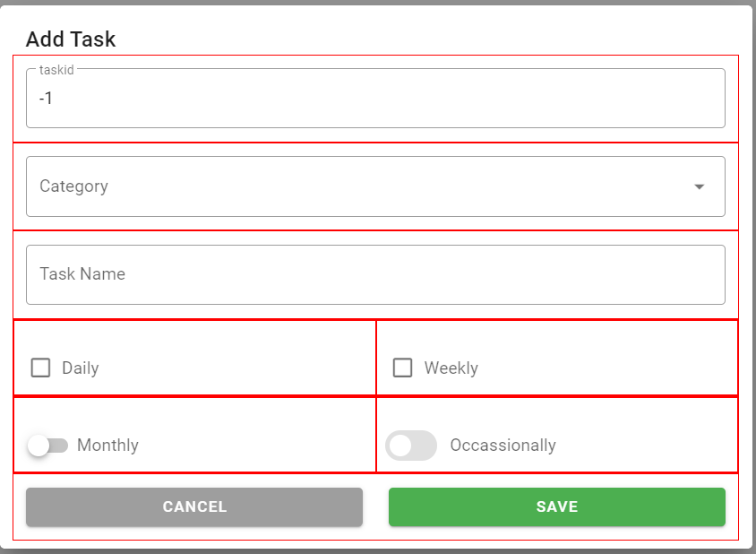756x554 pixels.
Task: Click the Monthly switch thumb knob
Action: click(39, 445)
